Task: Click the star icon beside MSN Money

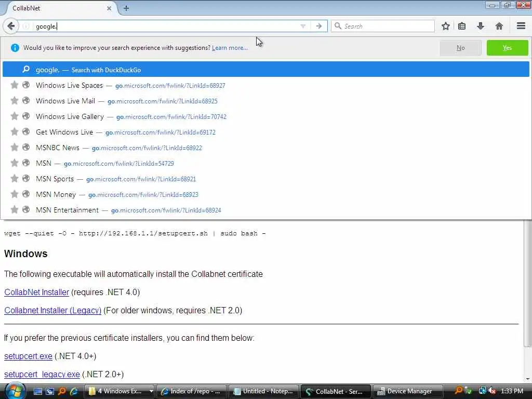Action: [x=14, y=194]
